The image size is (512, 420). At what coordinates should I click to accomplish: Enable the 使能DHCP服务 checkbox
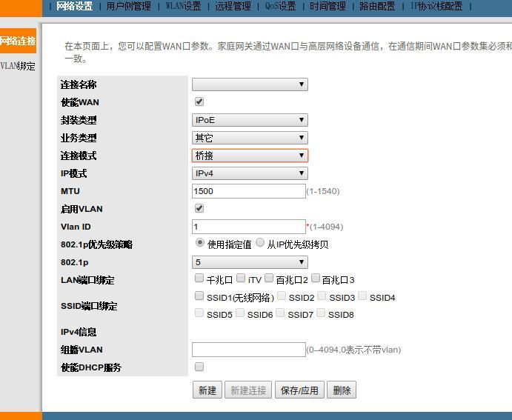tap(199, 367)
